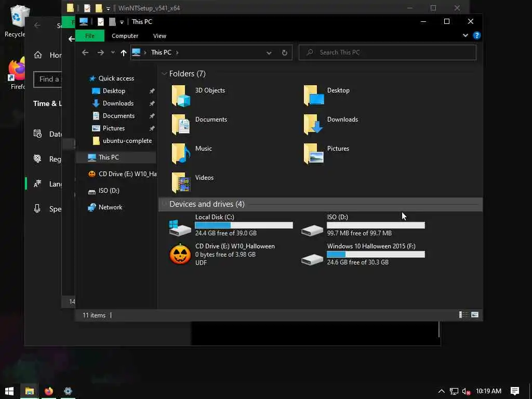The height and width of the screenshot is (399, 532).
Task: Select Desktop in Quick access list
Action: (114, 91)
